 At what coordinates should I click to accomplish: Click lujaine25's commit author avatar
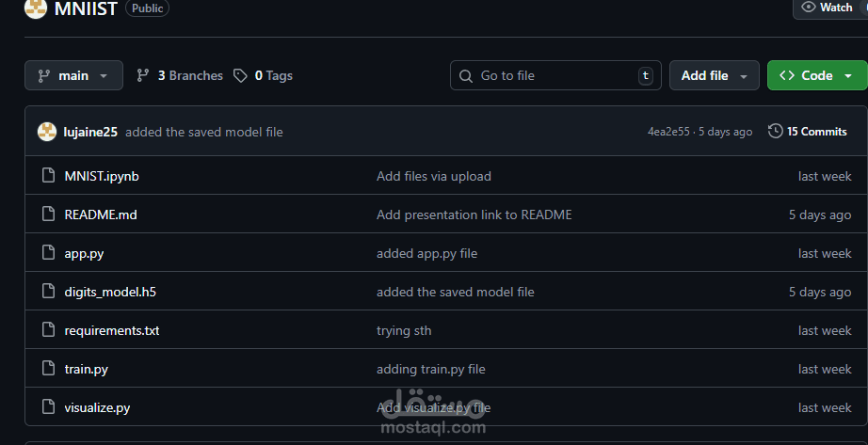[x=47, y=132]
